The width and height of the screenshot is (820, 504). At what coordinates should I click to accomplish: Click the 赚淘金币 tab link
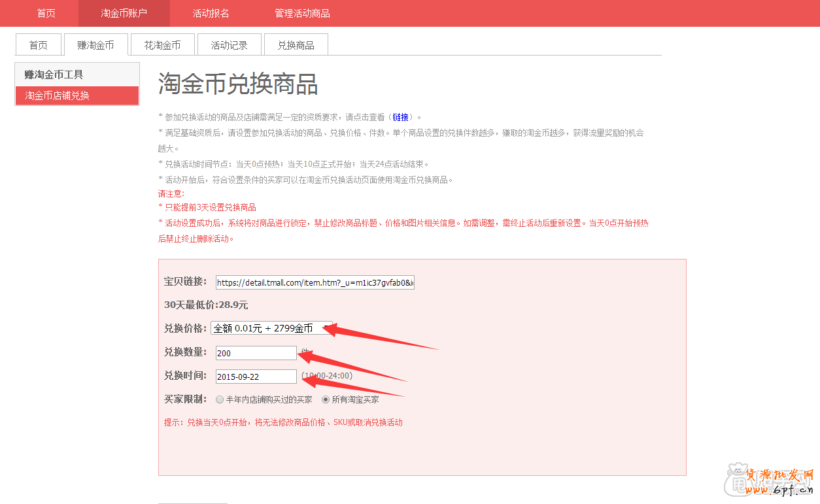(x=95, y=44)
